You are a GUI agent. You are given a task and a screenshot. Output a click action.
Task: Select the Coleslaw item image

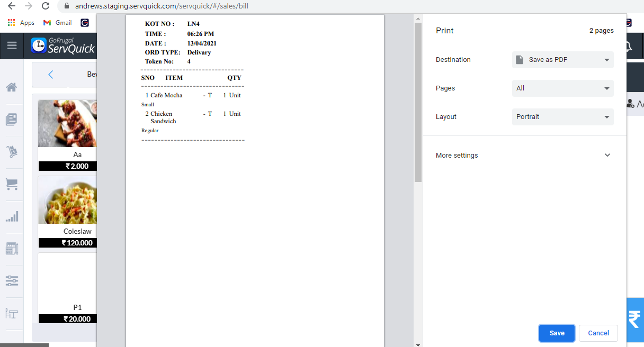(x=67, y=200)
